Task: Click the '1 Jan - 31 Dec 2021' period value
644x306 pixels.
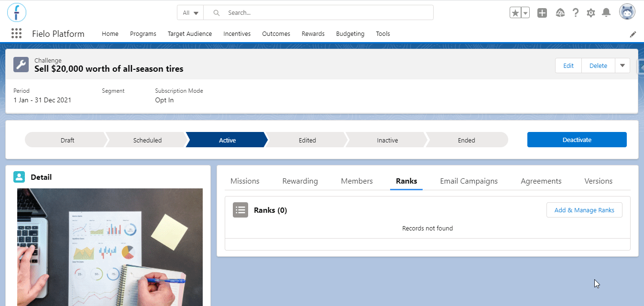Action: (x=43, y=100)
